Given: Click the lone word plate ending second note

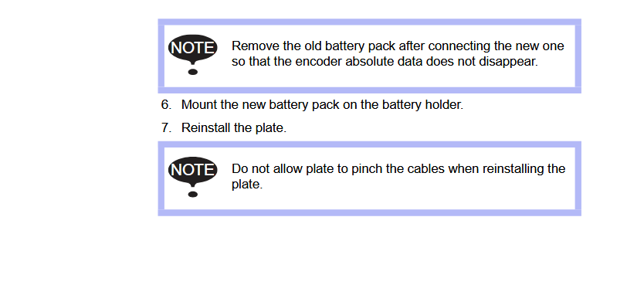Looking at the screenshot, I should click(247, 185).
